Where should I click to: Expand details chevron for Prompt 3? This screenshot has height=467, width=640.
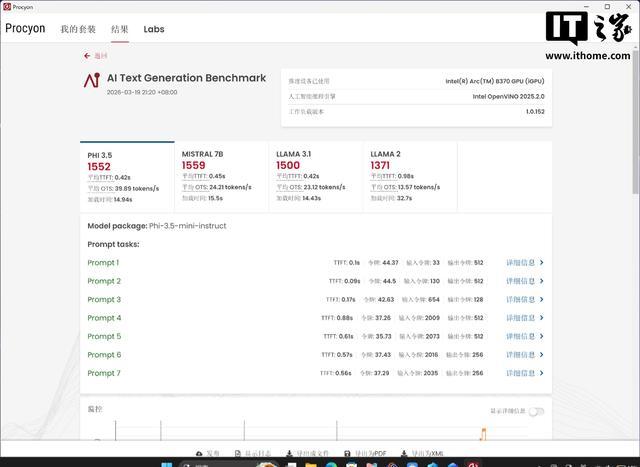542,299
